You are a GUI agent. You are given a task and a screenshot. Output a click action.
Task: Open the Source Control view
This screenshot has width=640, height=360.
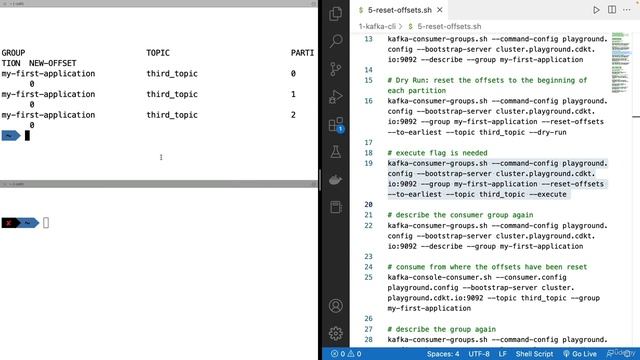[x=336, y=69]
